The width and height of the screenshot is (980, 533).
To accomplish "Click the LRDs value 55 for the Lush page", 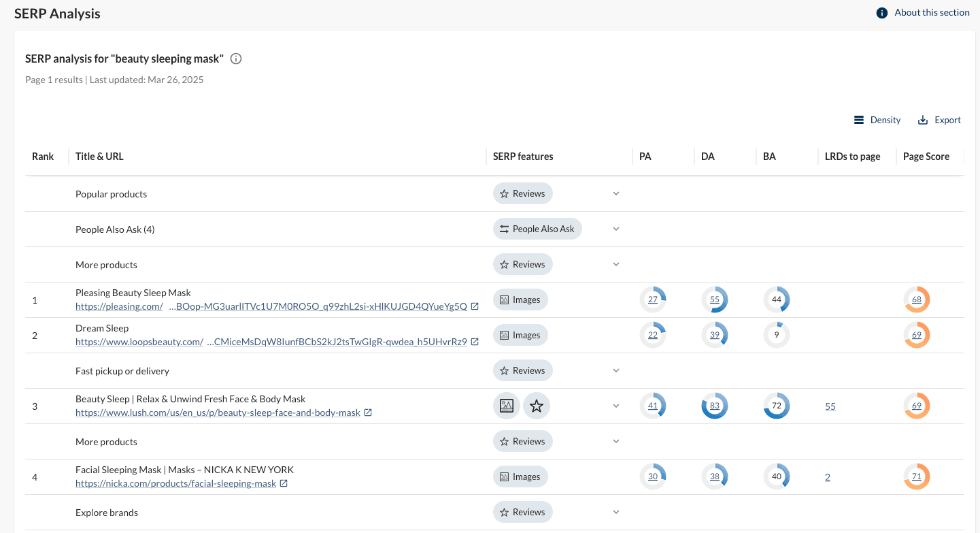I will [830, 406].
